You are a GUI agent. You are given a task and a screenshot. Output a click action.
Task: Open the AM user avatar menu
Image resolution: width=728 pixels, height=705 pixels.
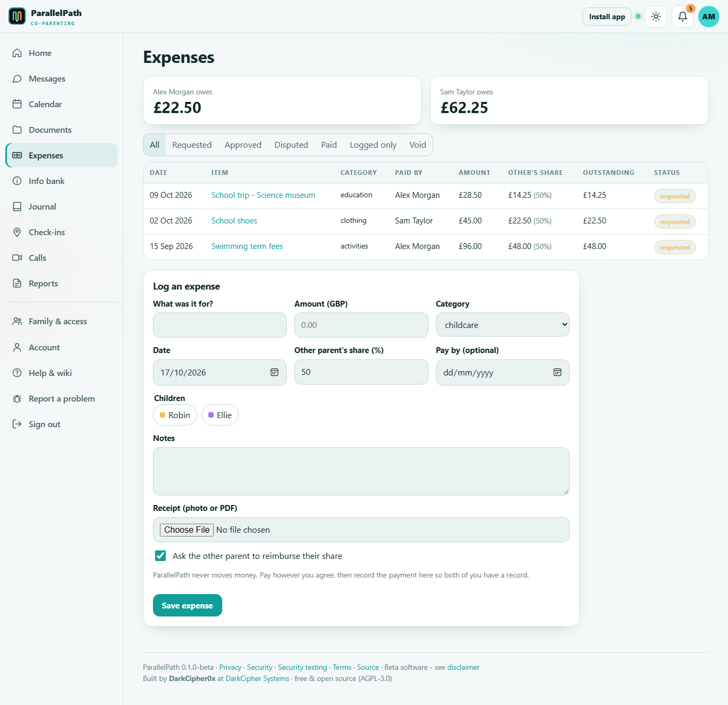(709, 17)
